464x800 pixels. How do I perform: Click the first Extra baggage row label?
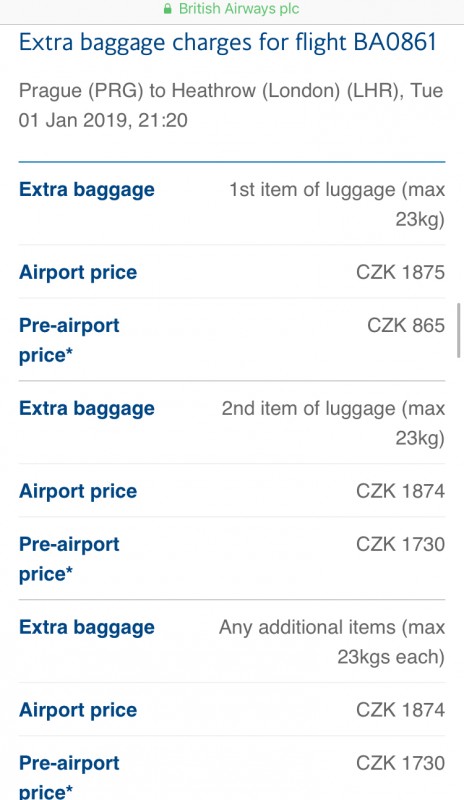coord(87,189)
